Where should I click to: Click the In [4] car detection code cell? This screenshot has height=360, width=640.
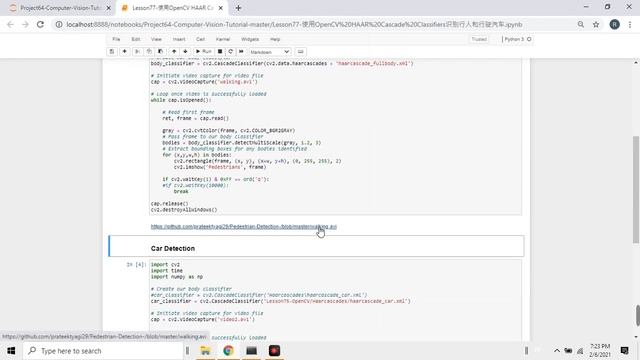point(335,300)
